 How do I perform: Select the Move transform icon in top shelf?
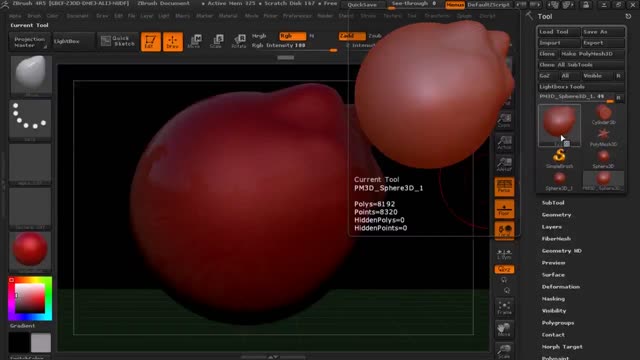(195, 42)
